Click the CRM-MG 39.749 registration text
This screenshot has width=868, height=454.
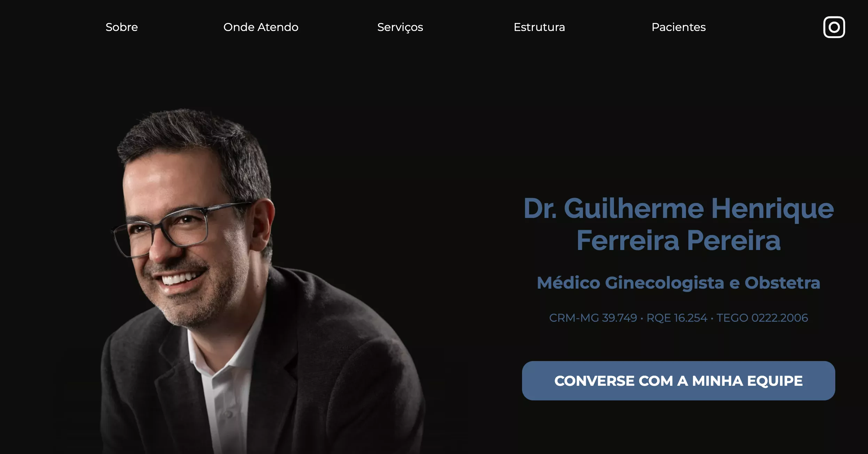[593, 318]
